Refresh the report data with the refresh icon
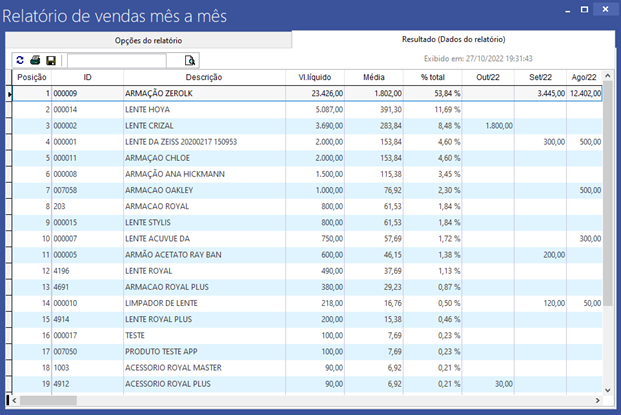This screenshot has height=415, width=621. 20,60
